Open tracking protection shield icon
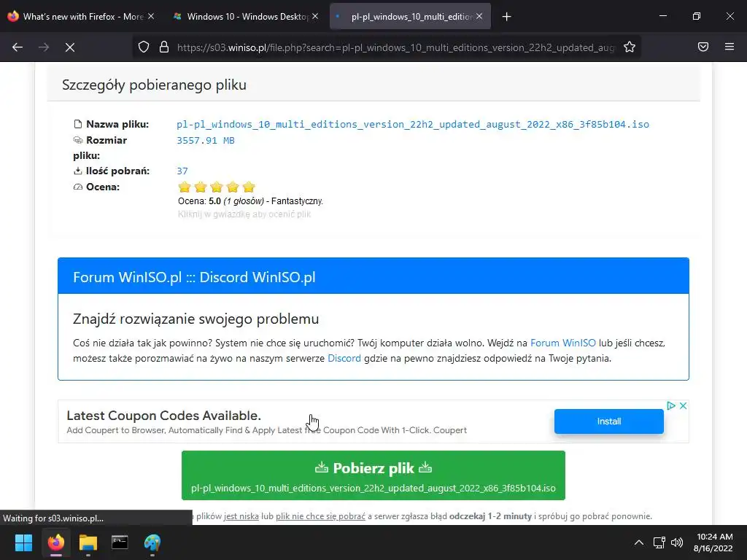Image resolution: width=747 pixels, height=560 pixels. [x=144, y=47]
